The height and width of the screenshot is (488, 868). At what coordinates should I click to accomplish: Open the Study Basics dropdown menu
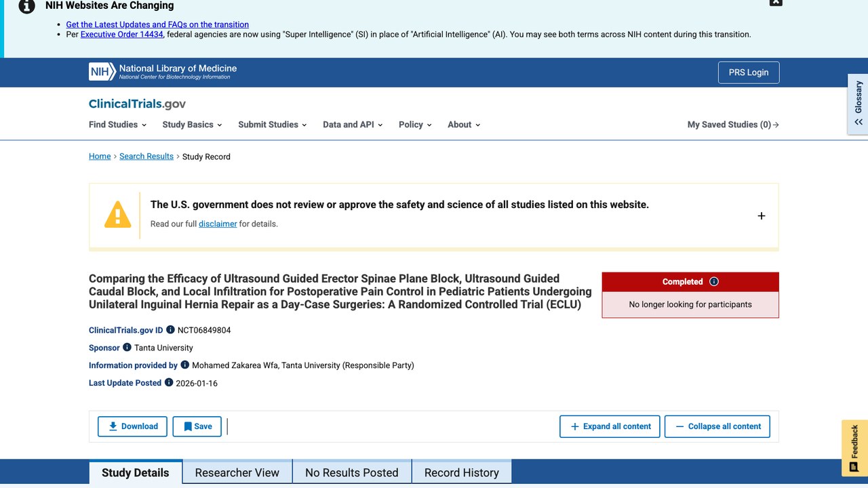tap(193, 125)
